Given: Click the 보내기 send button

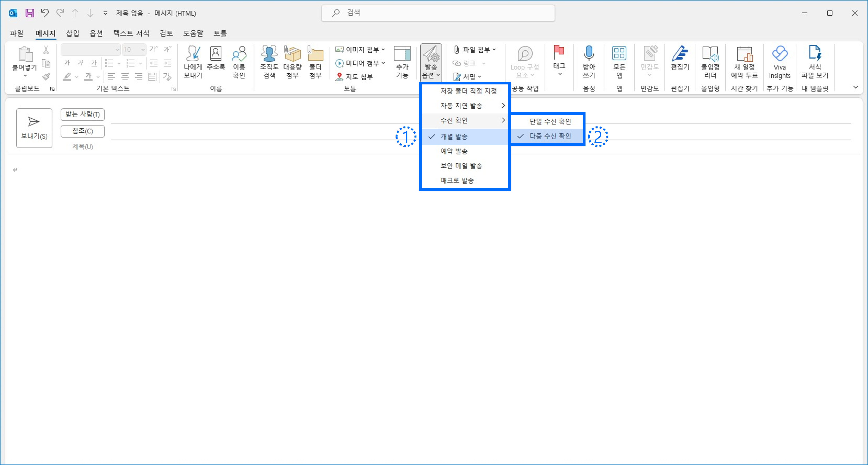Looking at the screenshot, I should coord(34,128).
